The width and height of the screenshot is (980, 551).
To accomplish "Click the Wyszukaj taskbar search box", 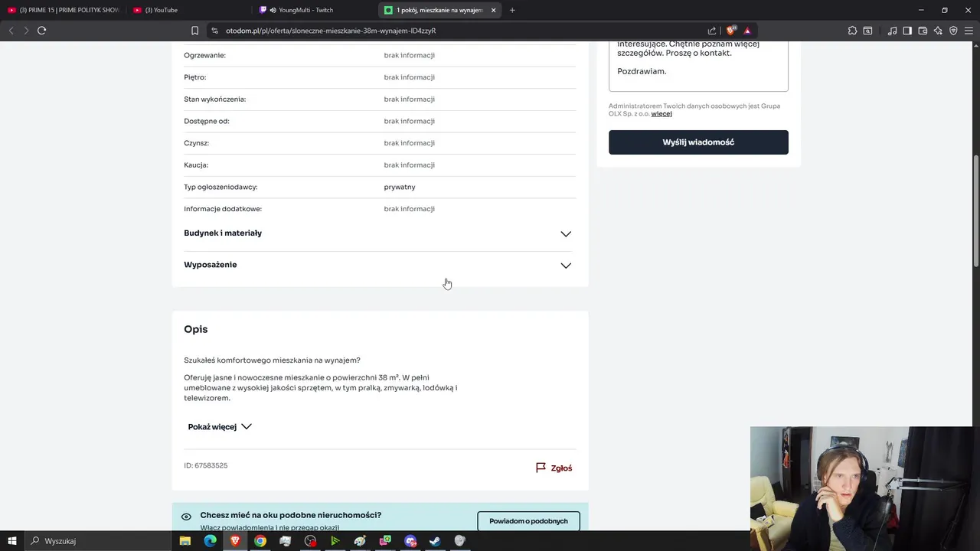I will (x=99, y=541).
